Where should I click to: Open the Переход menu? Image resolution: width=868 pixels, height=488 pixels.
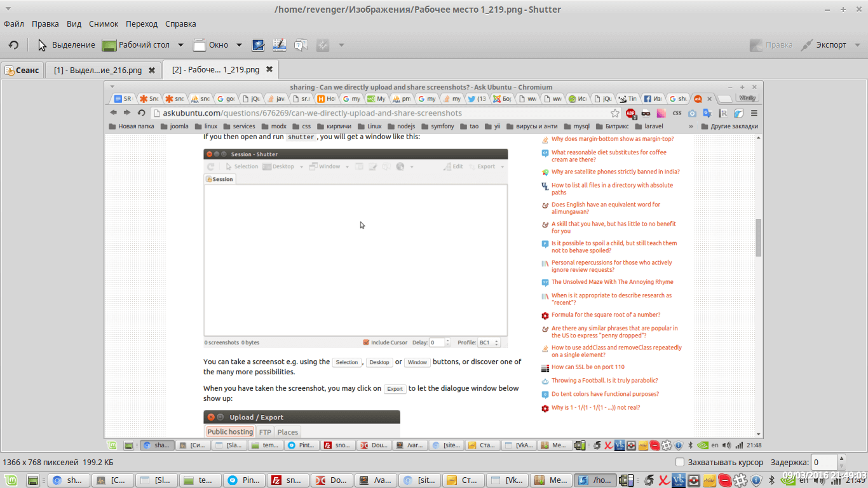tap(142, 24)
